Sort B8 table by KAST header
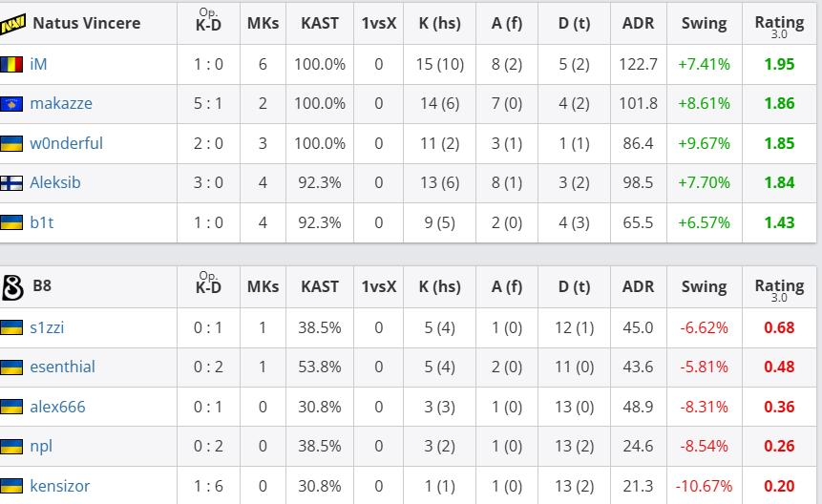This screenshot has width=822, height=504. point(319,286)
